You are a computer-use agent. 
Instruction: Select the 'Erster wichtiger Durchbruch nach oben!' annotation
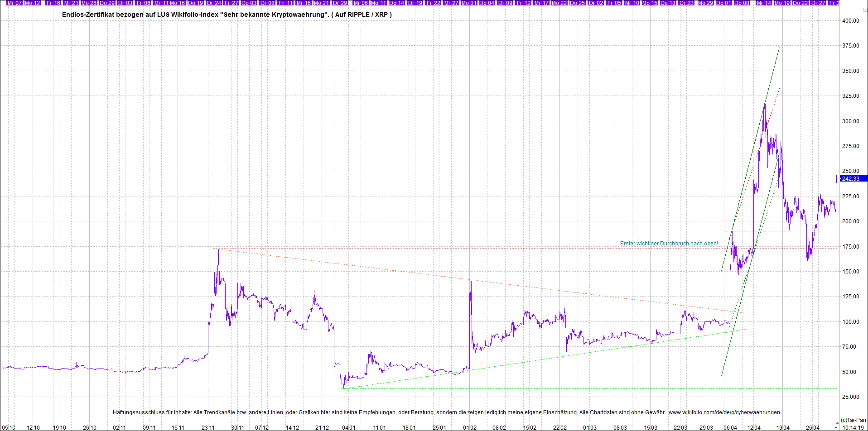click(x=669, y=244)
